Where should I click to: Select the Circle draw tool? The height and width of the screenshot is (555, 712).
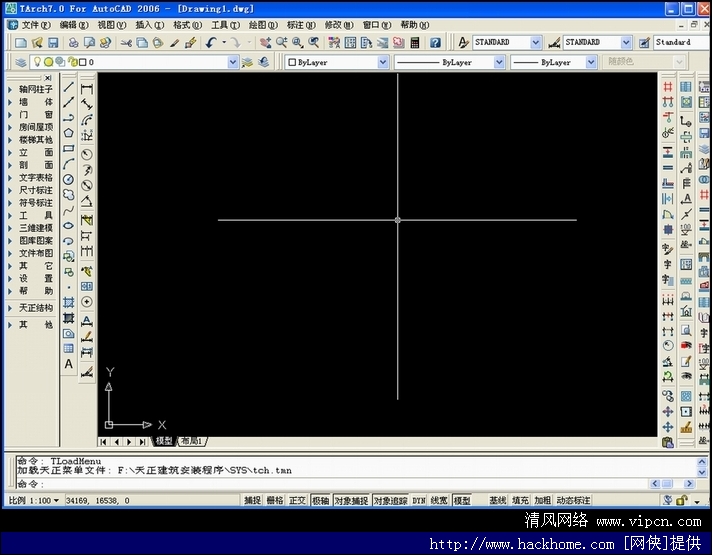tap(69, 179)
